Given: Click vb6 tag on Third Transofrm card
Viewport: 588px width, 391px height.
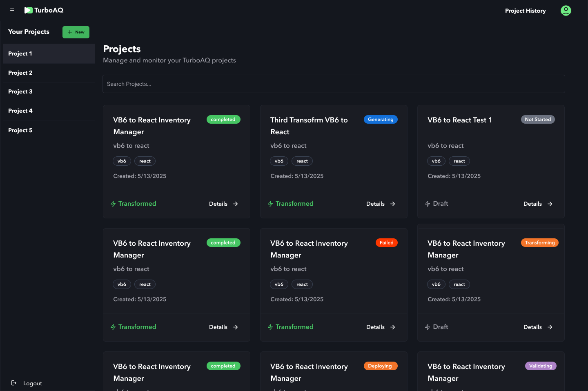Looking at the screenshot, I should 279,161.
